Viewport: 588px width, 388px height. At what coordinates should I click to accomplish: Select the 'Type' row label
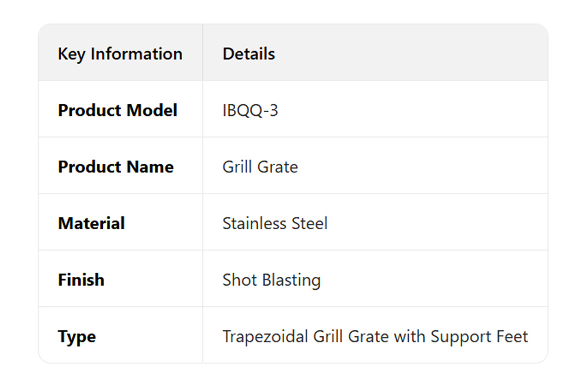pyautogui.click(x=77, y=336)
